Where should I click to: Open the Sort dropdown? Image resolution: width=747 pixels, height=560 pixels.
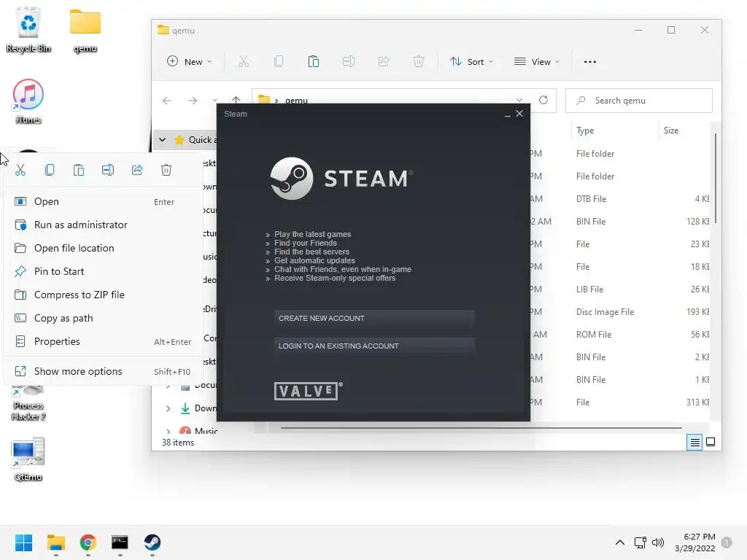tap(472, 61)
